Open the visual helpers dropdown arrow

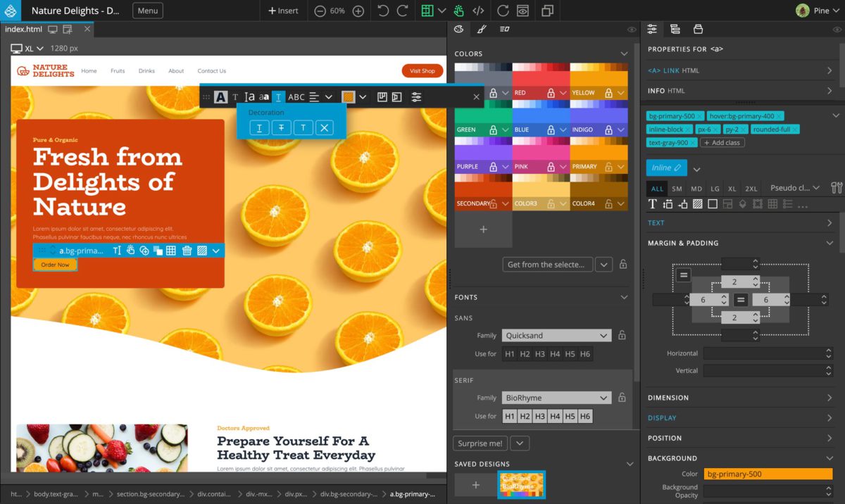click(442, 11)
